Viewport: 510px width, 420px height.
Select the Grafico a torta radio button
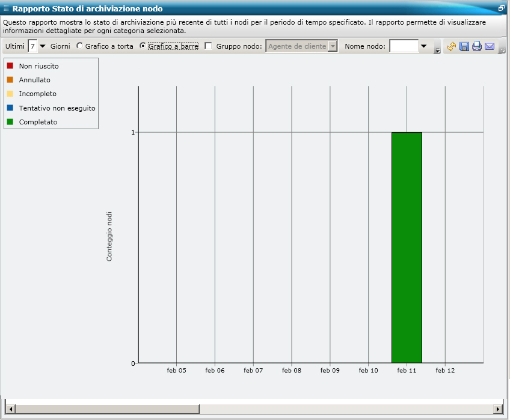pyautogui.click(x=79, y=46)
